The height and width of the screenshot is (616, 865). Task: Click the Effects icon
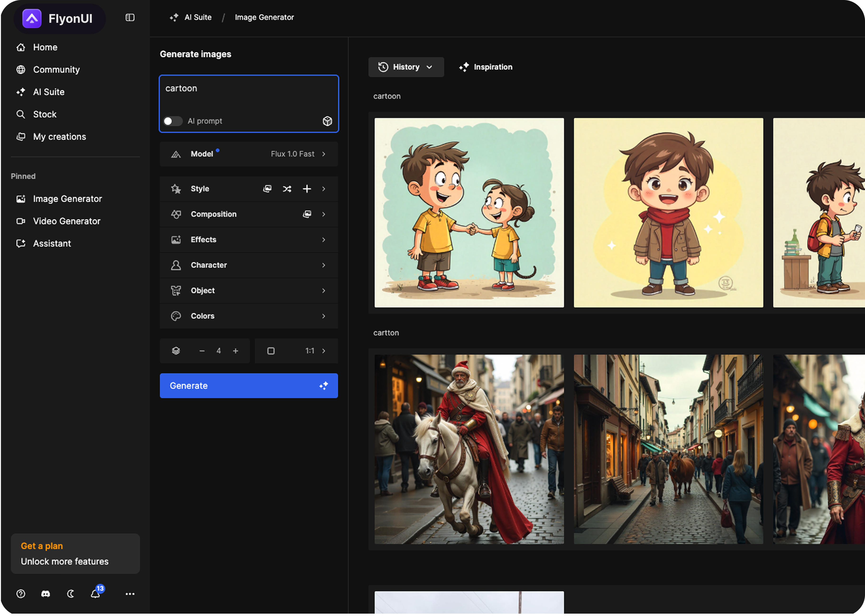176,240
